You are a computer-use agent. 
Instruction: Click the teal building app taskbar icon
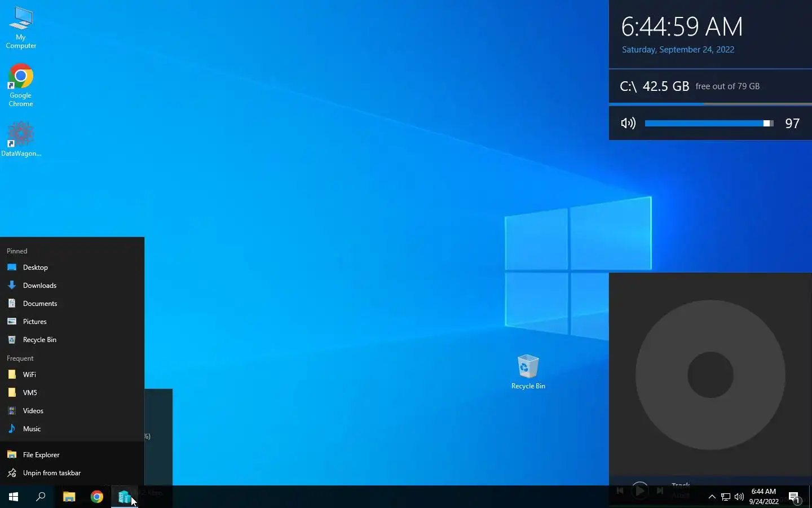click(125, 497)
